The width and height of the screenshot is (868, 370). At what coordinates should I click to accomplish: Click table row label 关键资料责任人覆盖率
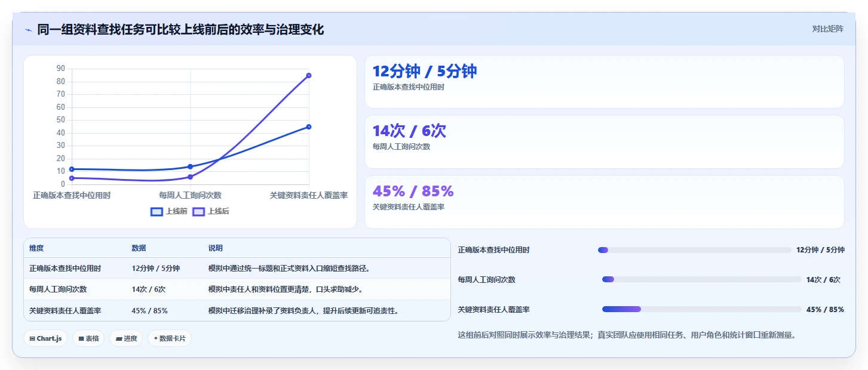65,310
